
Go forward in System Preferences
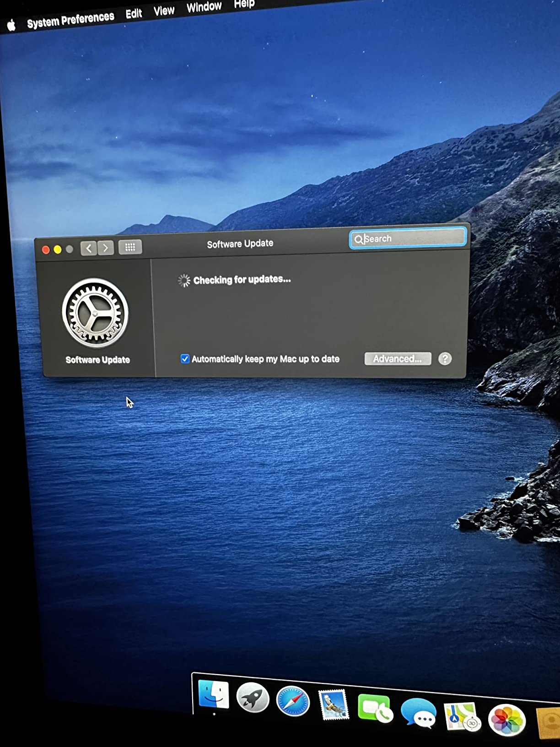[x=106, y=248]
